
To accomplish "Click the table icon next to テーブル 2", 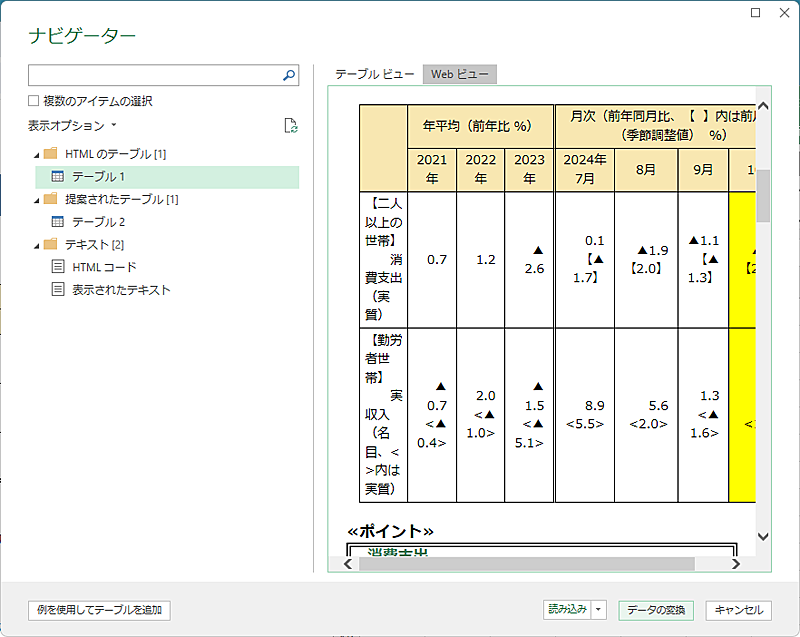I will (x=57, y=221).
